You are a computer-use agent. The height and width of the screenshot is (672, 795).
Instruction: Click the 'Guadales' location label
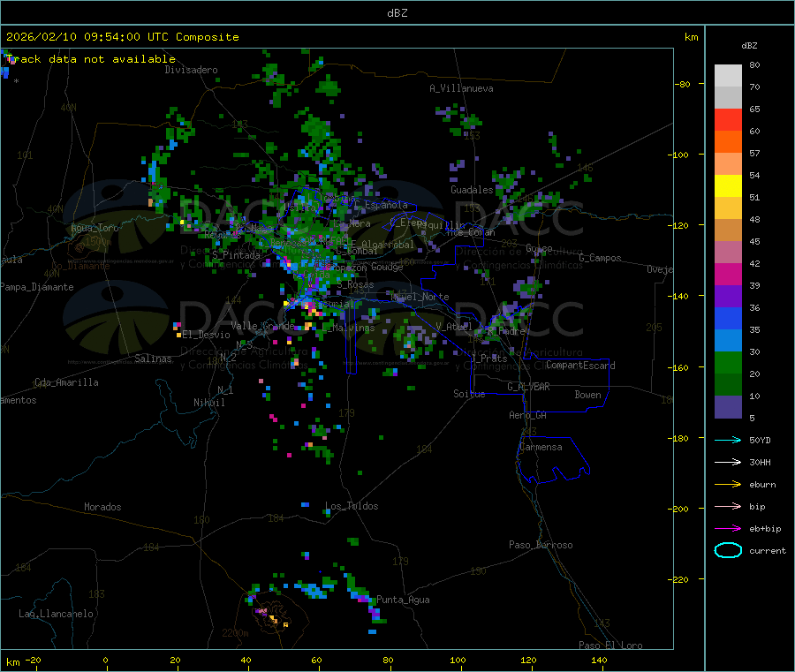(x=472, y=190)
